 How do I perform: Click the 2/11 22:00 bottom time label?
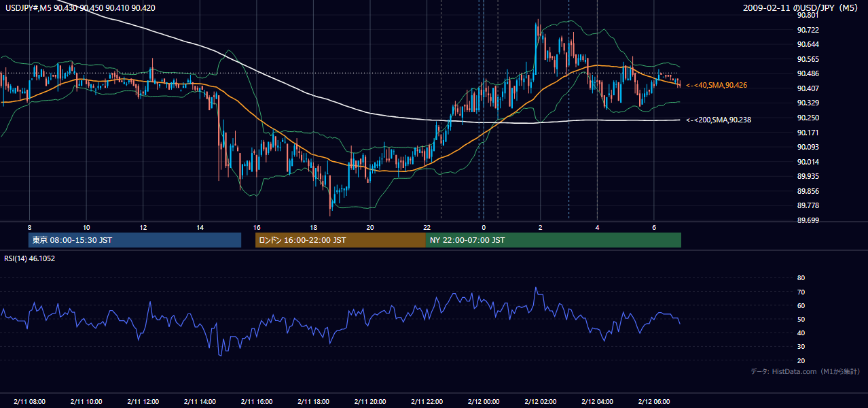tap(427, 402)
